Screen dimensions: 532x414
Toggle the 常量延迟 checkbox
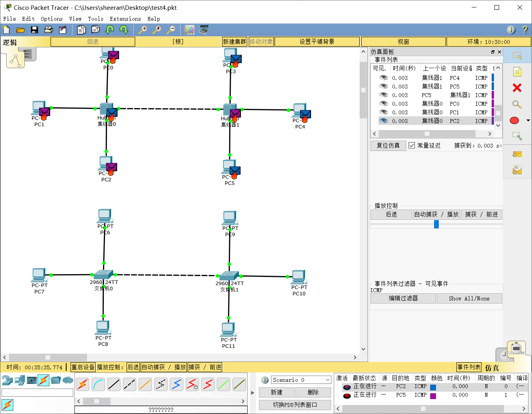coord(412,145)
